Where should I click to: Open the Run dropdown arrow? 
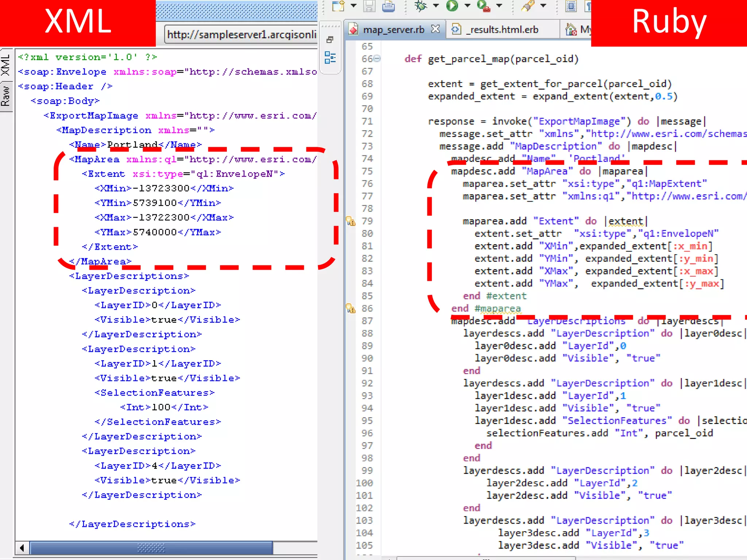click(x=467, y=6)
